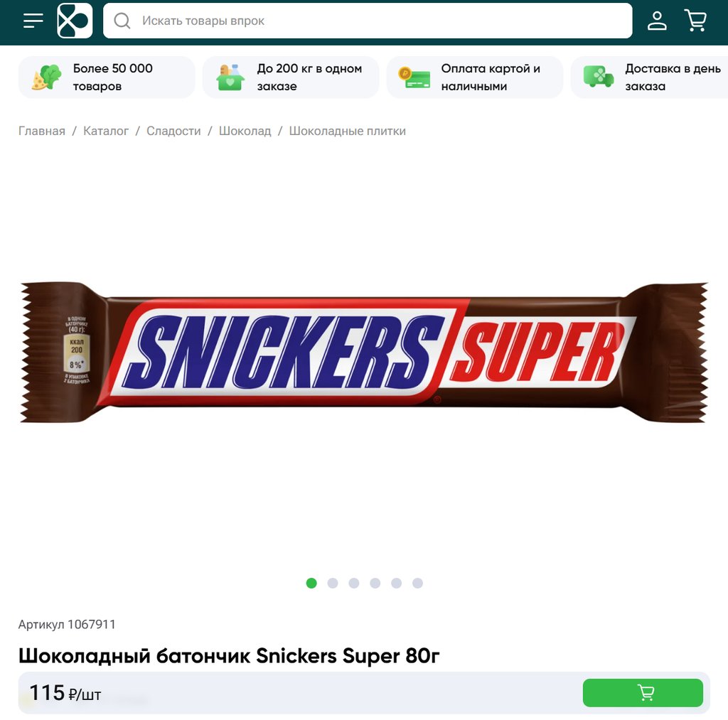Screen dimensions: 728x720
Task: Select the last image carousel dot
Action: [417, 583]
